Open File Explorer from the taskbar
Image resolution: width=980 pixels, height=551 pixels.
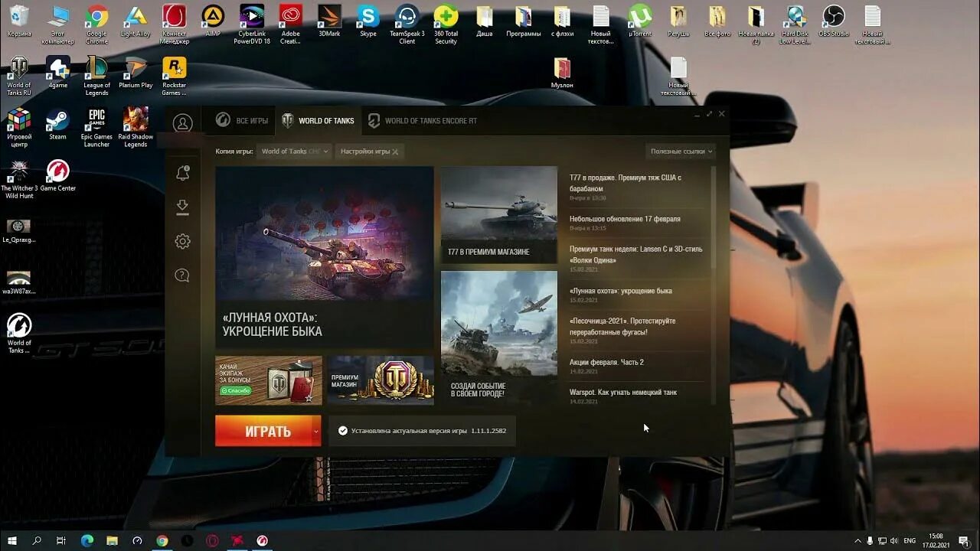[x=112, y=540]
